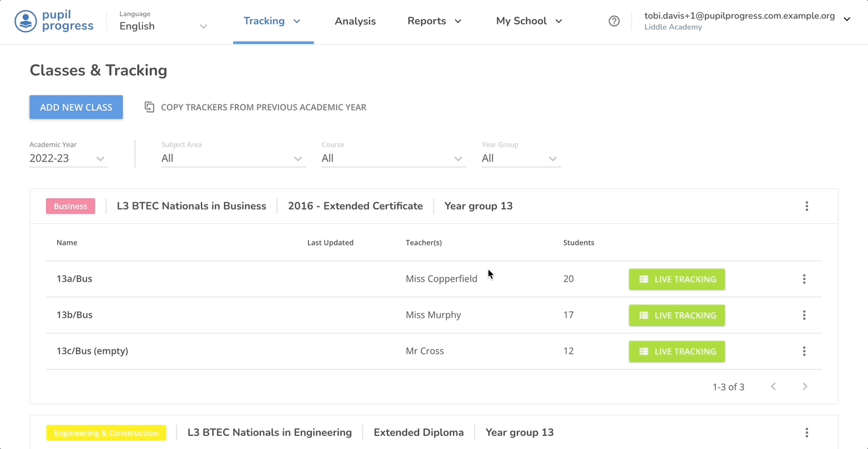The height and width of the screenshot is (449, 868).
Task: Go to next page of classes
Action: [x=804, y=387]
